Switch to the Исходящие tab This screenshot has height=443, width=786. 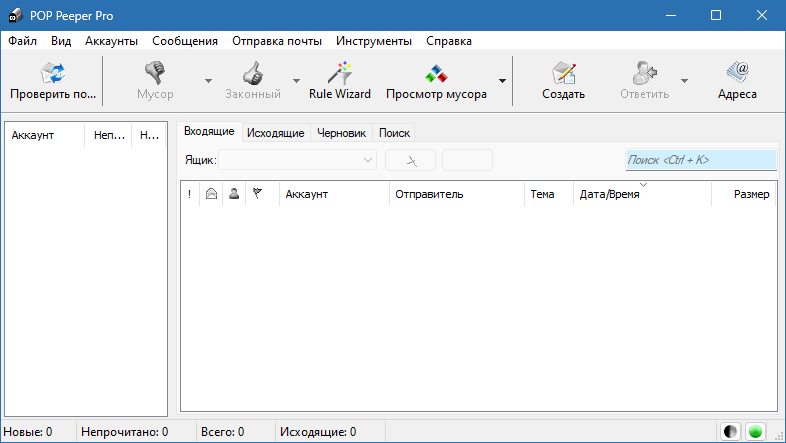click(276, 133)
